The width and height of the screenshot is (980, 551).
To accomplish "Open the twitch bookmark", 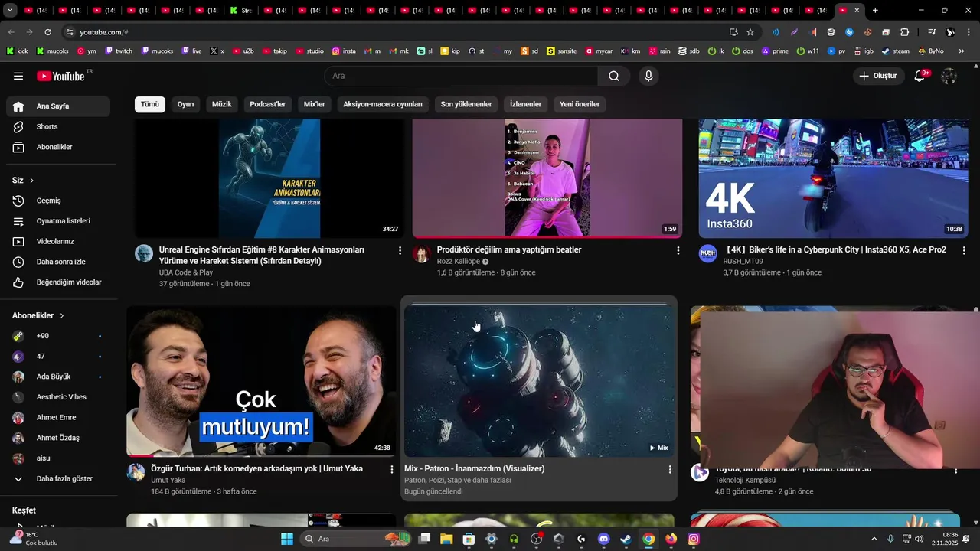I will point(119,51).
